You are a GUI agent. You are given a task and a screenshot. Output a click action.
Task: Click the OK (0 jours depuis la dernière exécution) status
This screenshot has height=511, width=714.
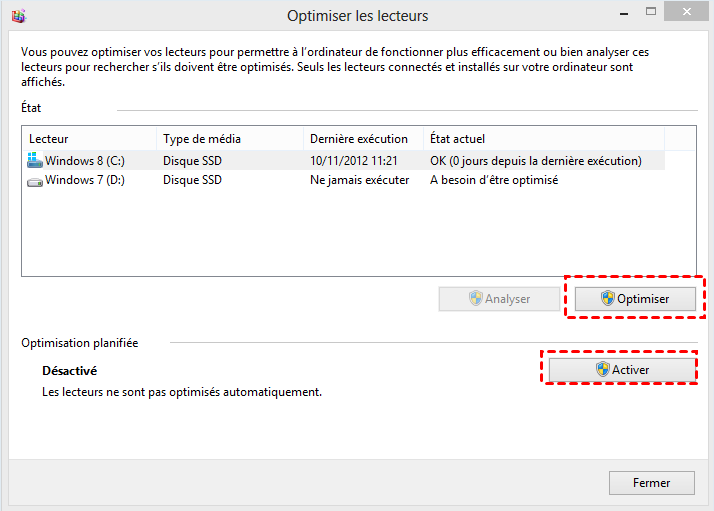(536, 161)
